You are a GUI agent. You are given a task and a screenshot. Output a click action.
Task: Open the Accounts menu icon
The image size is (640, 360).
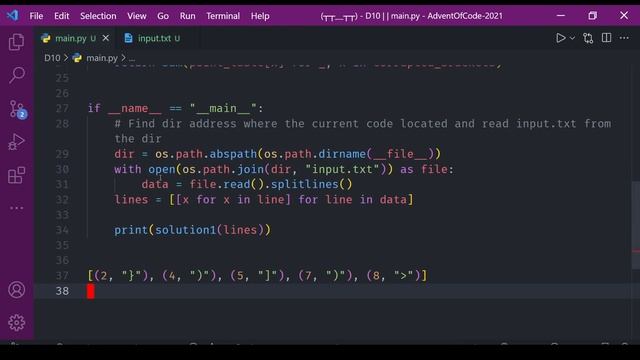(16, 290)
